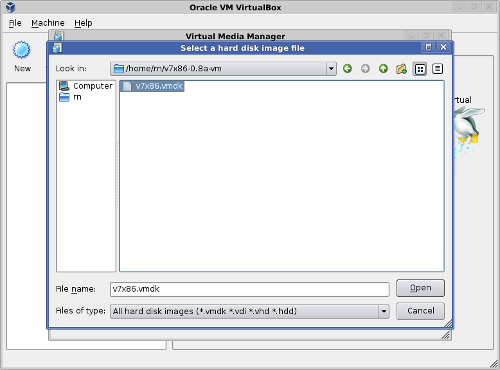Open the Help menu

(83, 23)
